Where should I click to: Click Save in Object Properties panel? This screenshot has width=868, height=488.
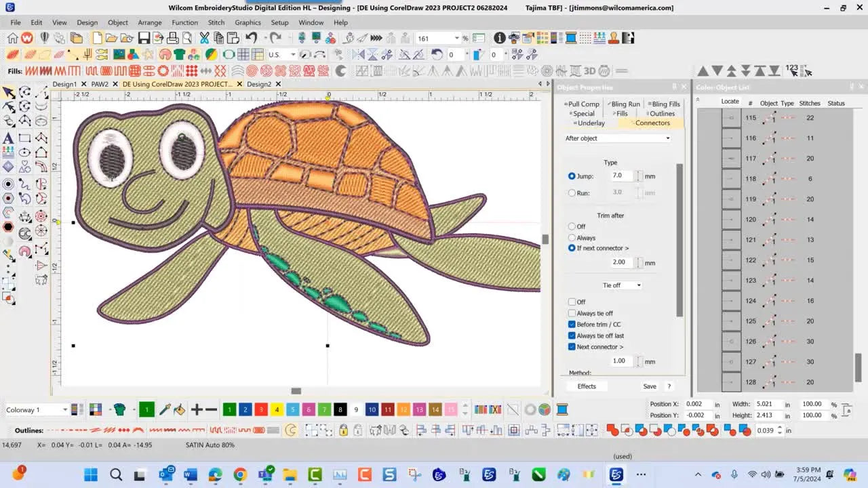pos(649,386)
